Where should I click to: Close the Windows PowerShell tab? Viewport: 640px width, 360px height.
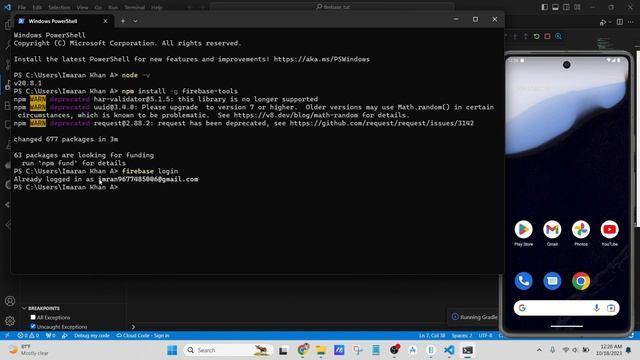(105, 21)
